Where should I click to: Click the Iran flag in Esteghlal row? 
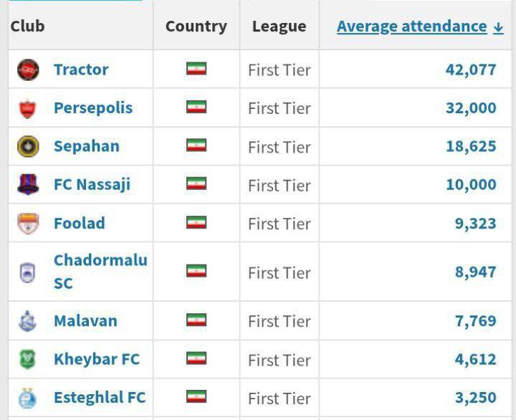[196, 397]
